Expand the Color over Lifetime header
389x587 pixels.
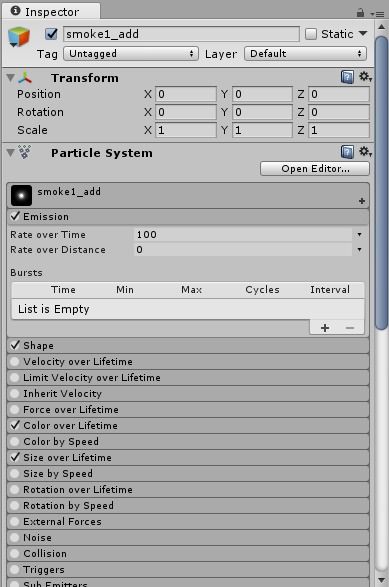click(x=188, y=426)
